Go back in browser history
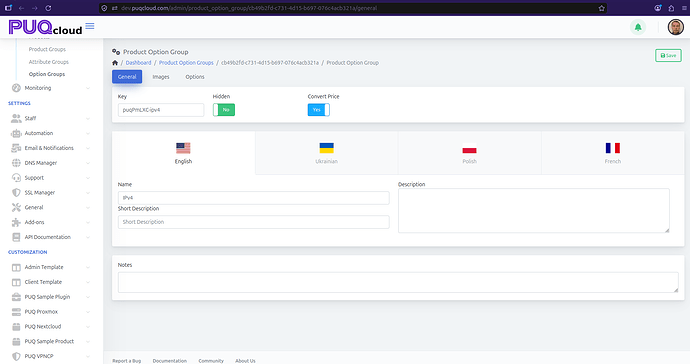 tap(21, 8)
